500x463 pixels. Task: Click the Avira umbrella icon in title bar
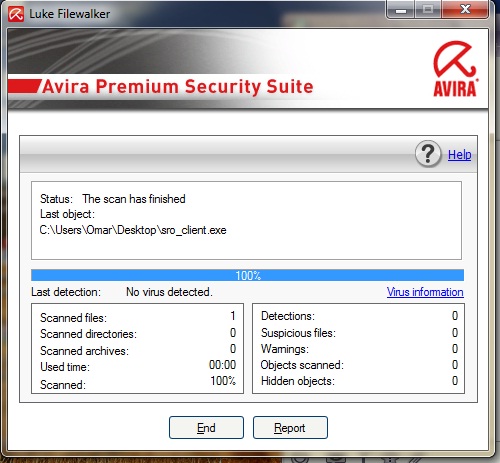(16, 14)
